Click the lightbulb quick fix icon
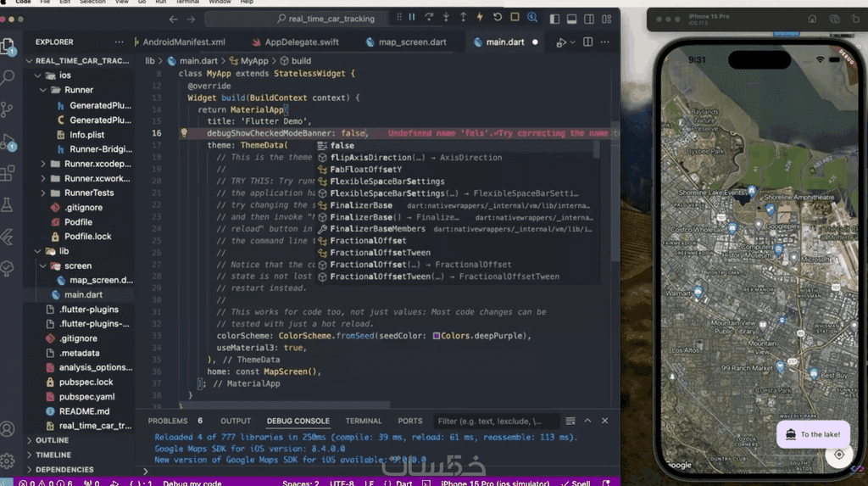 coord(184,133)
